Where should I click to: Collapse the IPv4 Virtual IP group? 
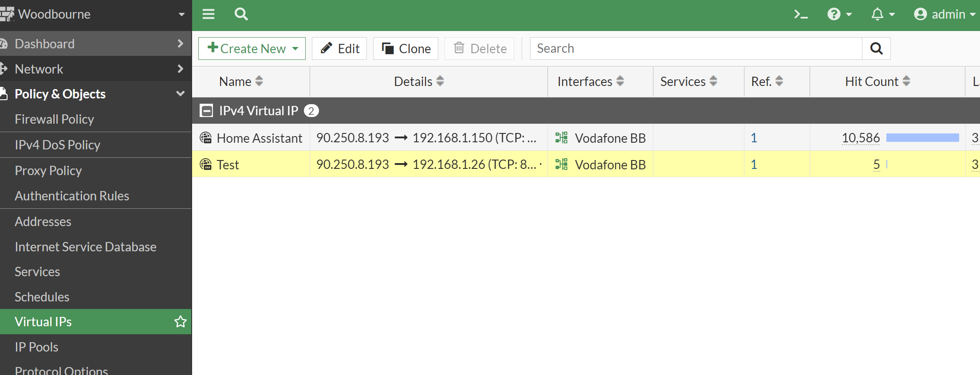[206, 110]
